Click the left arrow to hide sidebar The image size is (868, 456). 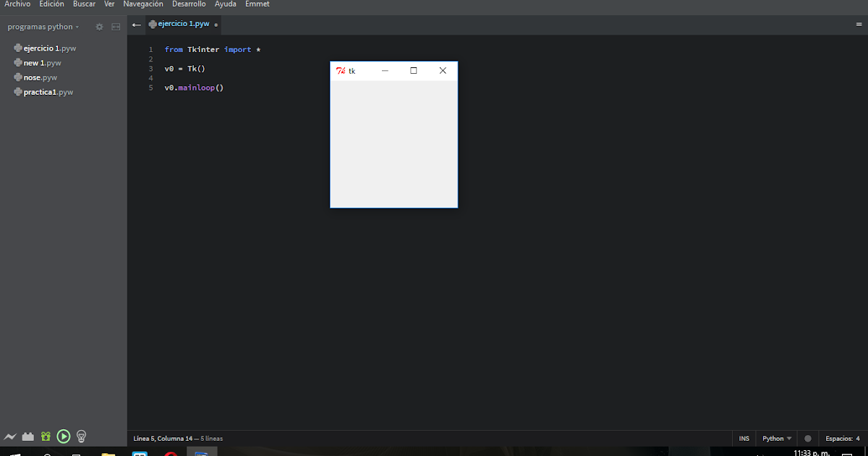[x=136, y=24]
